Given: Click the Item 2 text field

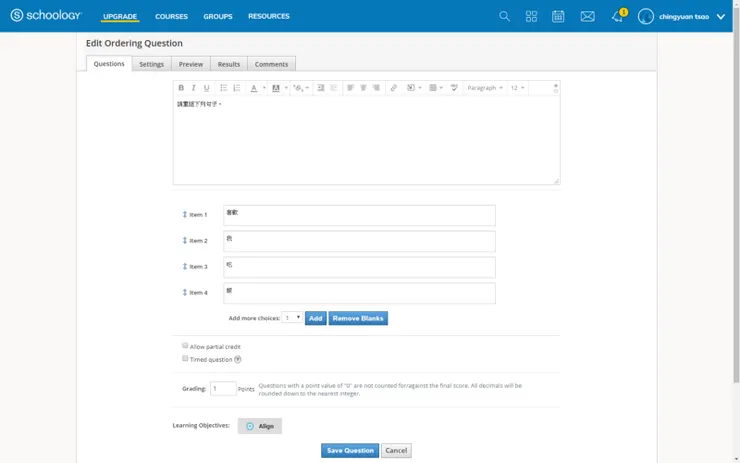Looking at the screenshot, I should (359, 241).
